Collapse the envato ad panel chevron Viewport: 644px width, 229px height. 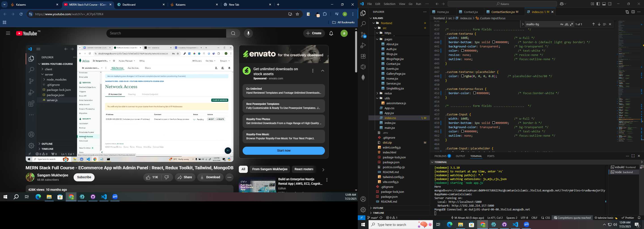coord(323,71)
